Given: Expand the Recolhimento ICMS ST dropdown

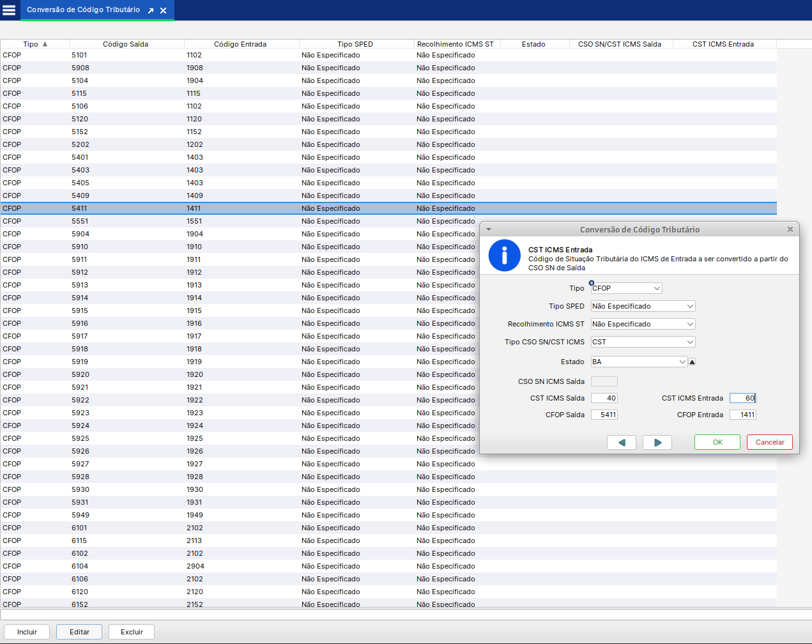Looking at the screenshot, I should [643, 325].
